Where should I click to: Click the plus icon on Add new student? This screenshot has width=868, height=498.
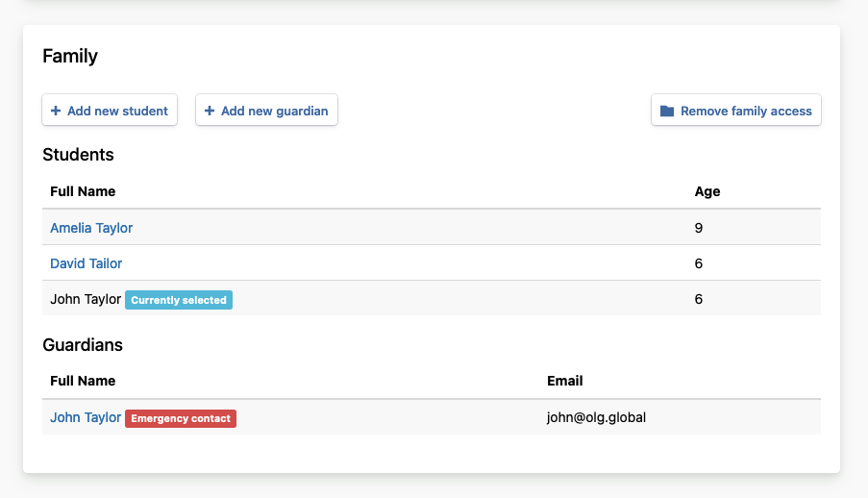pyautogui.click(x=55, y=111)
